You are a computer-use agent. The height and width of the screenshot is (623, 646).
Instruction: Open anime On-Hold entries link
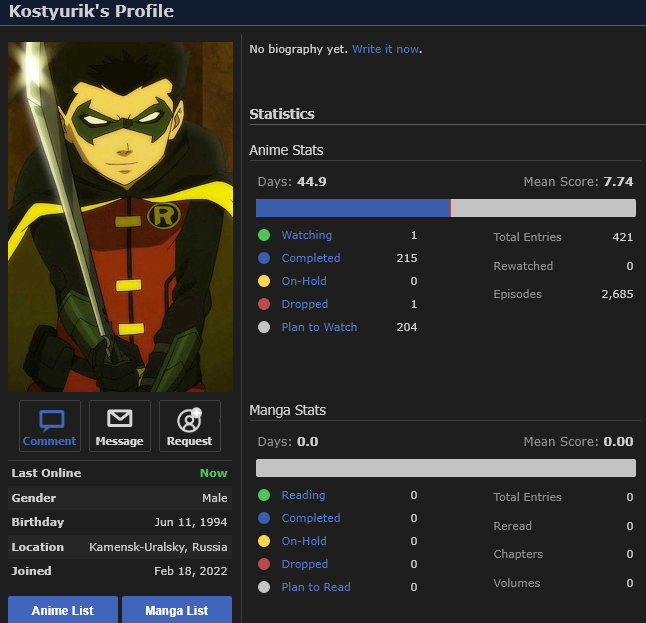click(x=304, y=281)
